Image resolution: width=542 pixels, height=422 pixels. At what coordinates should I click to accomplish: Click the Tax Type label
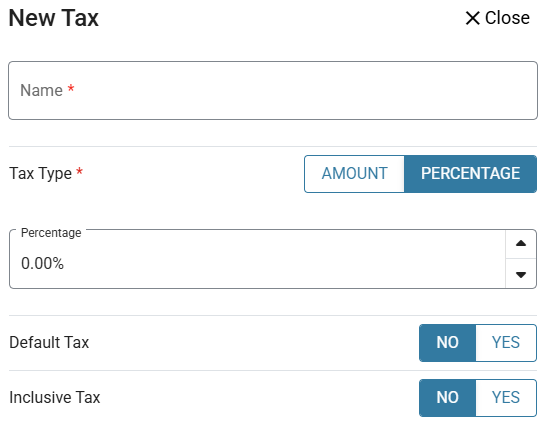[x=40, y=174]
